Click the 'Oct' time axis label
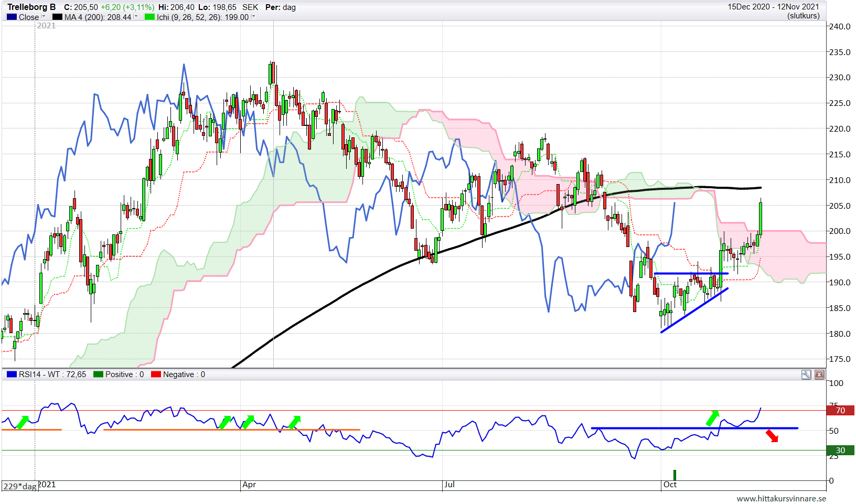856x504 pixels. pos(670,485)
